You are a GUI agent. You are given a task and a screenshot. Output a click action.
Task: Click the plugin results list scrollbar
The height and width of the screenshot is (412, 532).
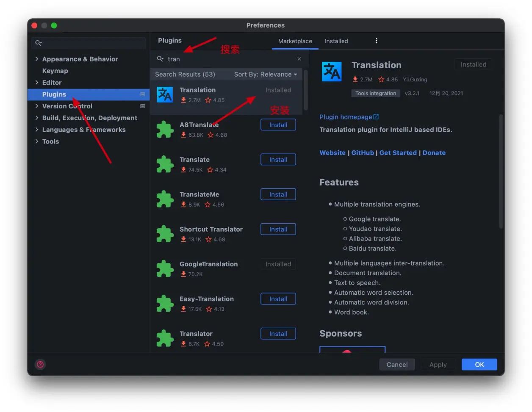pos(306,90)
